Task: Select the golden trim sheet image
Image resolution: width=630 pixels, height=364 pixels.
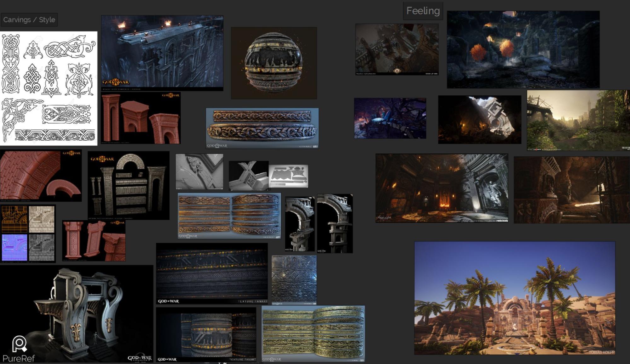Action: click(x=313, y=333)
